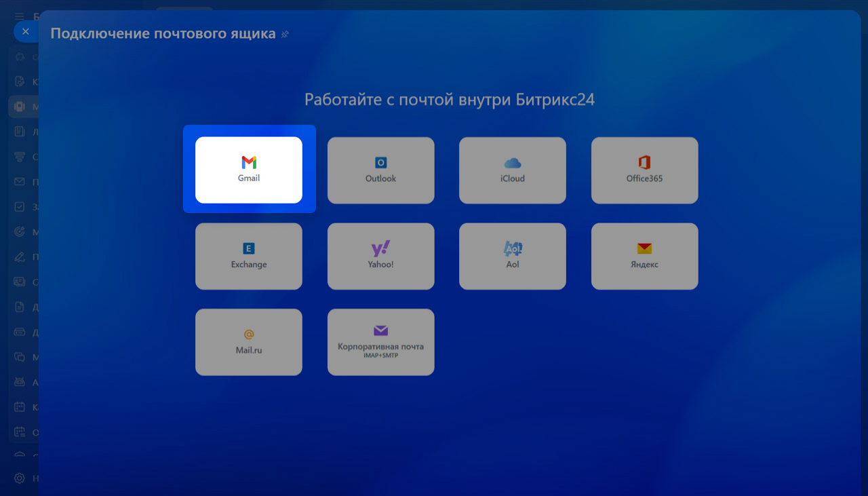Click the funnel icon in the left sidebar
Viewport: 868px width, 496px height.
pyautogui.click(x=20, y=157)
